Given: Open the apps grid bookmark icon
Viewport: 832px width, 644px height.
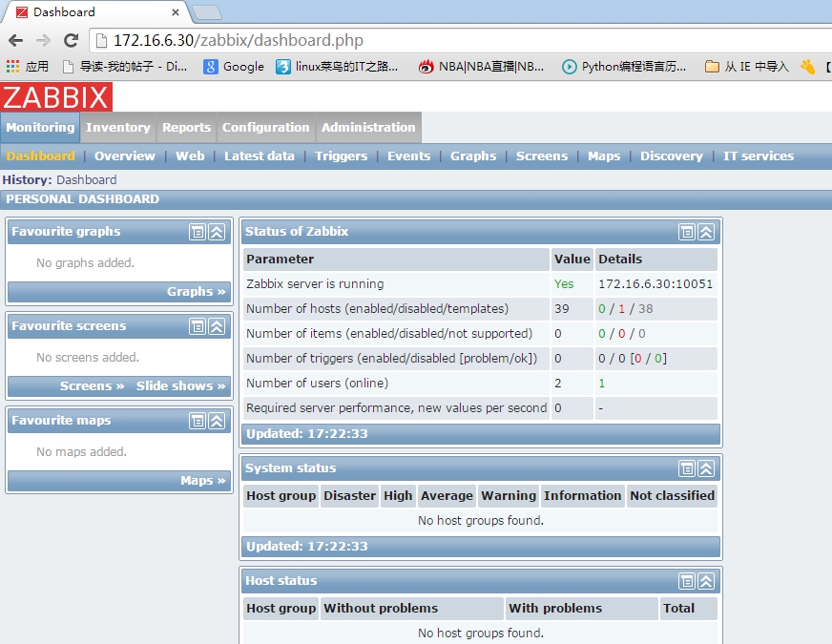Looking at the screenshot, I should 12,67.
